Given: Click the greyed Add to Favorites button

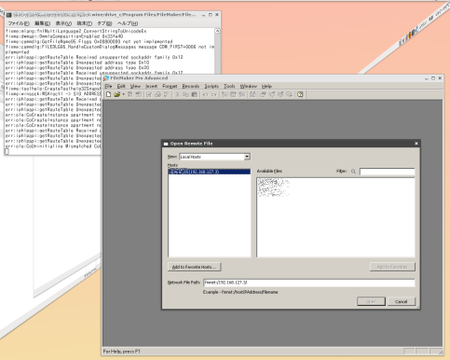Looking at the screenshot, I should 392,267.
